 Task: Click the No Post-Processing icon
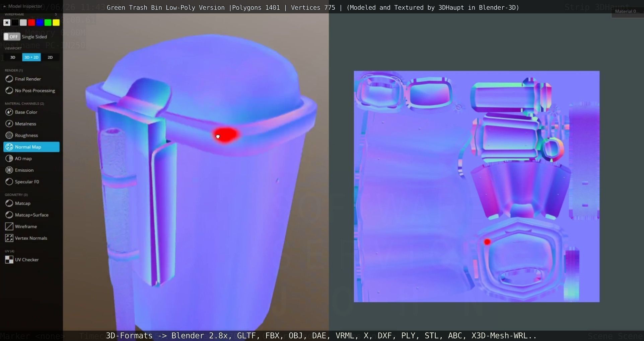tap(9, 91)
